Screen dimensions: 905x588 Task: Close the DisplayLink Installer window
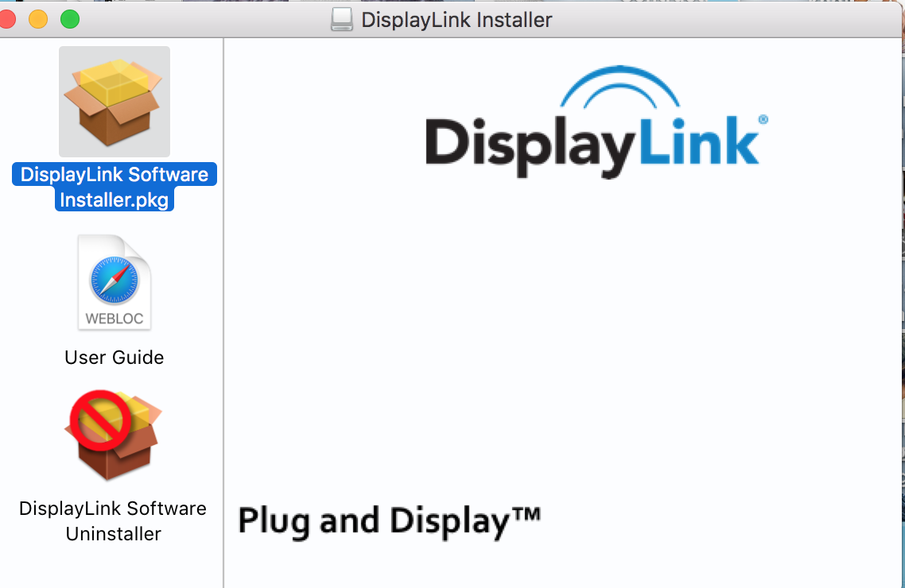[x=7, y=19]
